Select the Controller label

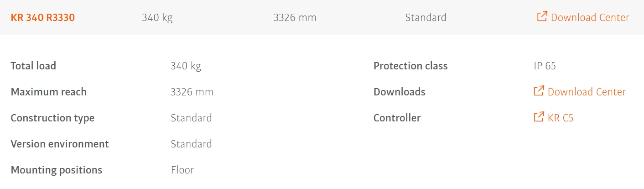pos(397,118)
